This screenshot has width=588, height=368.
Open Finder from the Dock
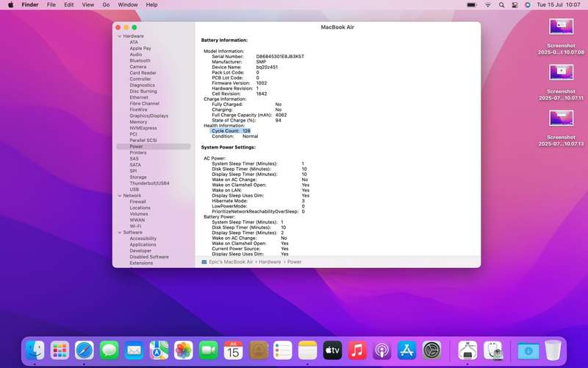[35, 351]
